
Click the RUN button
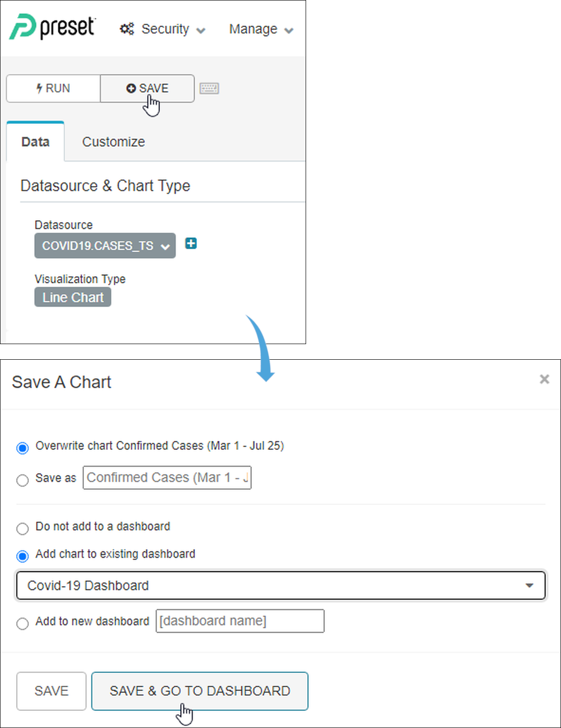tap(53, 88)
